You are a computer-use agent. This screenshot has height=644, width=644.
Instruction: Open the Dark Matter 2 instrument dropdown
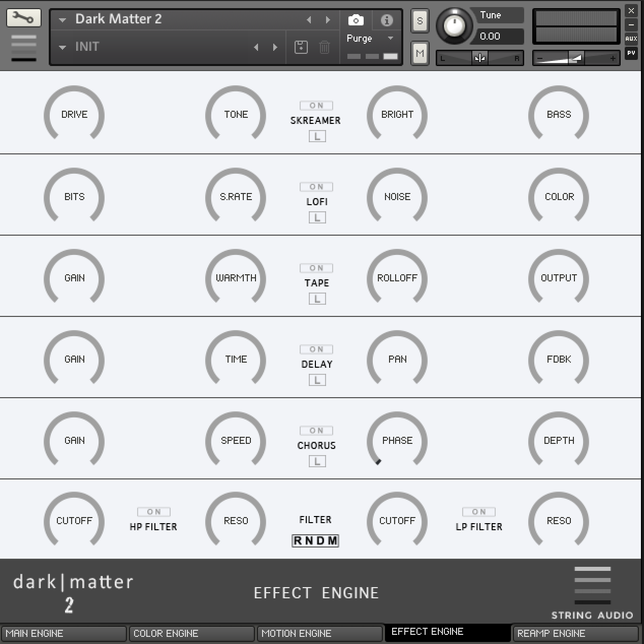pos(62,20)
